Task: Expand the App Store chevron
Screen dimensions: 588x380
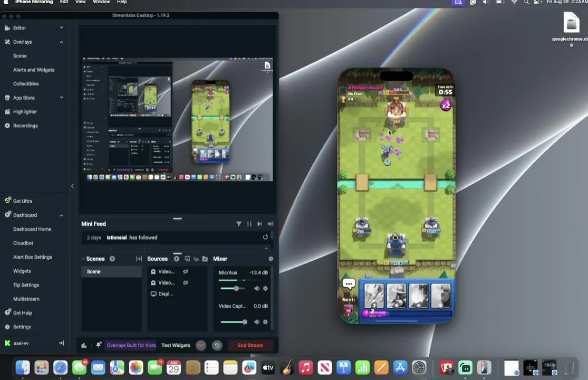Action: 62,98
